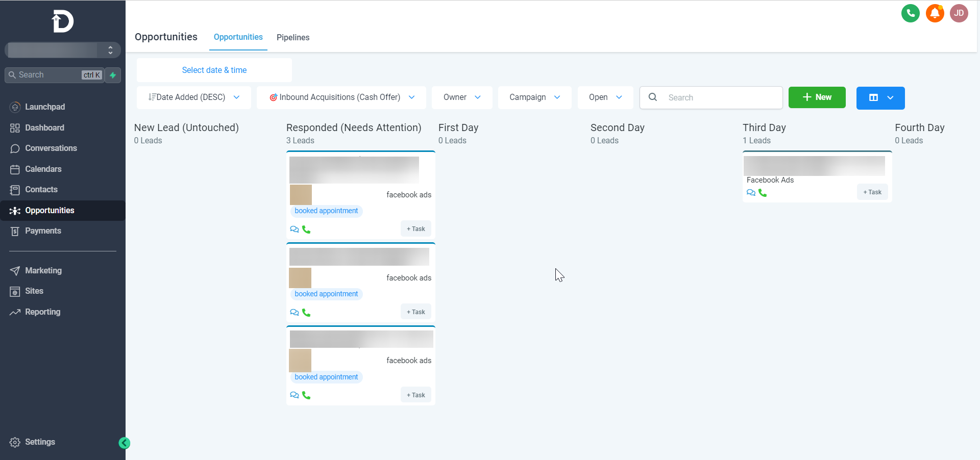Screen dimensions: 980x460
Task: Click the Contacts icon in sidebar
Action: (15, 190)
